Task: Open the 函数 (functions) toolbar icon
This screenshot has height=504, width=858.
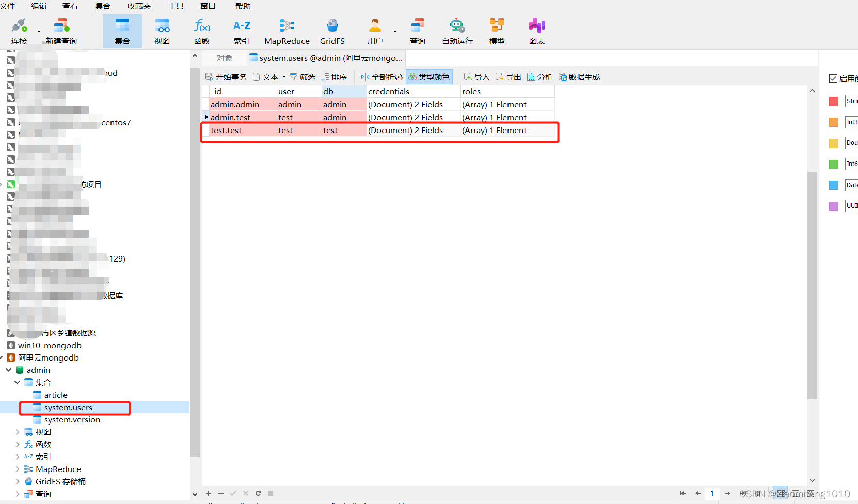Action: (202, 30)
